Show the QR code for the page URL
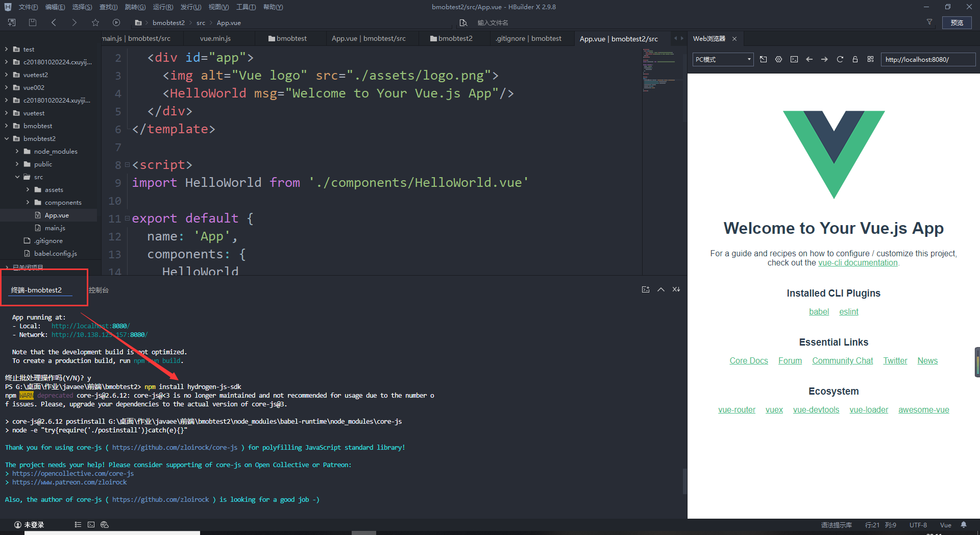This screenshot has width=980, height=535. pos(871,59)
